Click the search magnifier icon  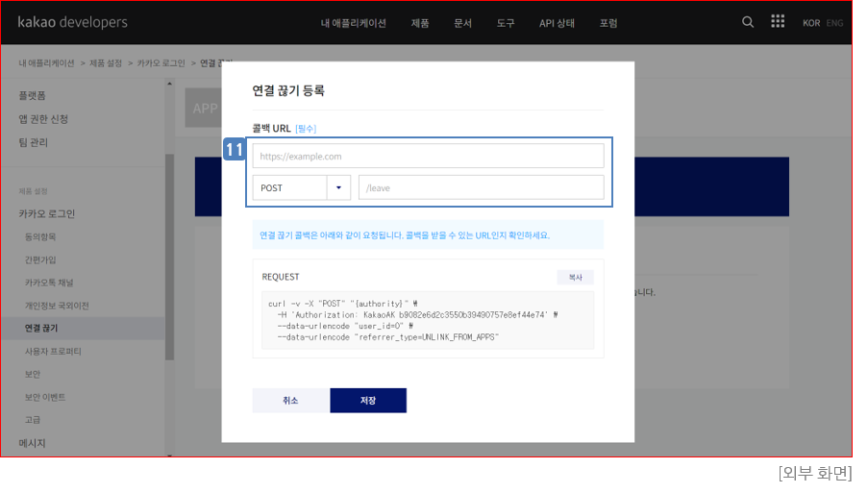tap(748, 22)
